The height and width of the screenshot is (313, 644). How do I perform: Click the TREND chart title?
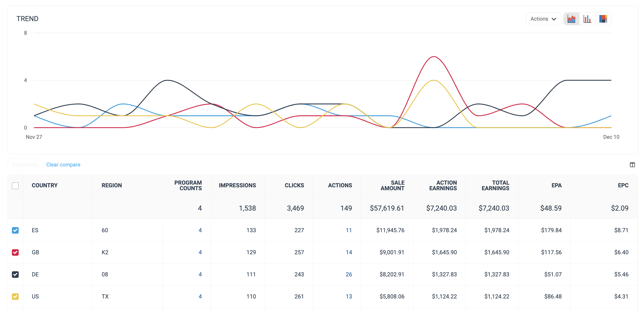(27, 19)
